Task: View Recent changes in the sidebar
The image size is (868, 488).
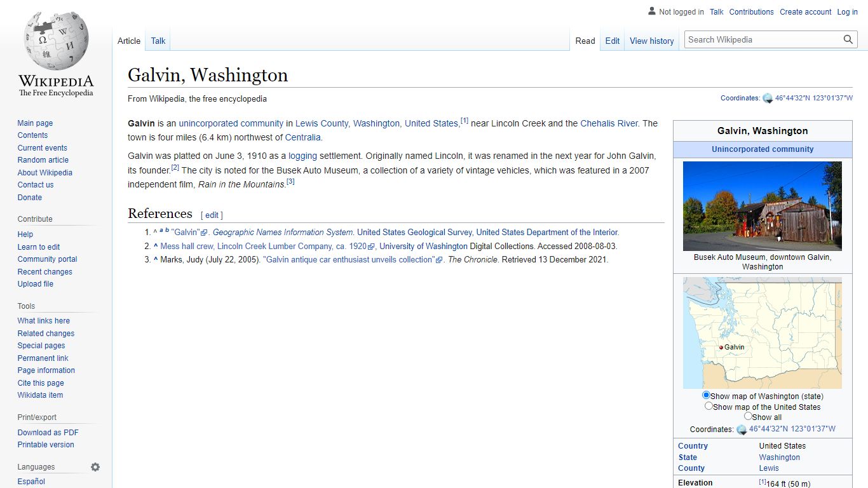Action: click(x=44, y=272)
